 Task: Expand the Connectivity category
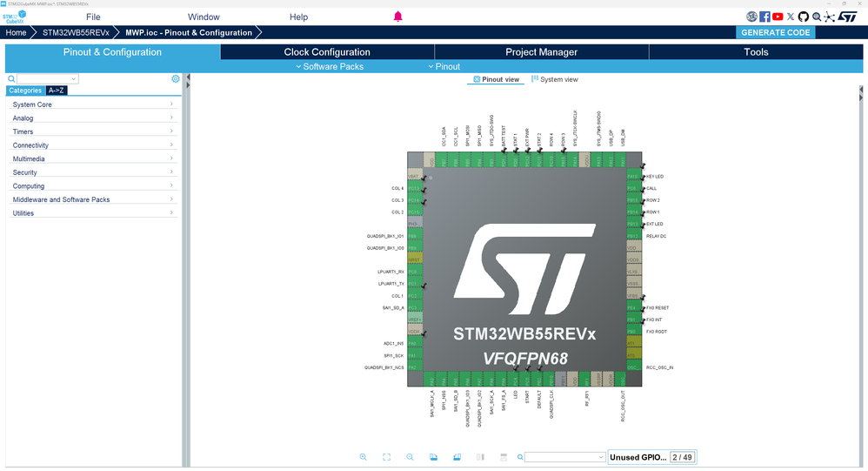(93, 145)
